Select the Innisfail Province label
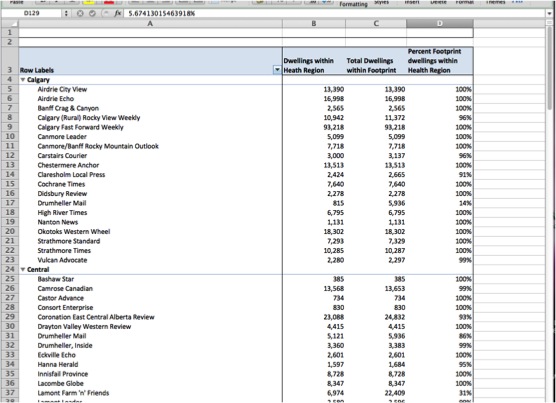556x403 pixels. (62, 374)
